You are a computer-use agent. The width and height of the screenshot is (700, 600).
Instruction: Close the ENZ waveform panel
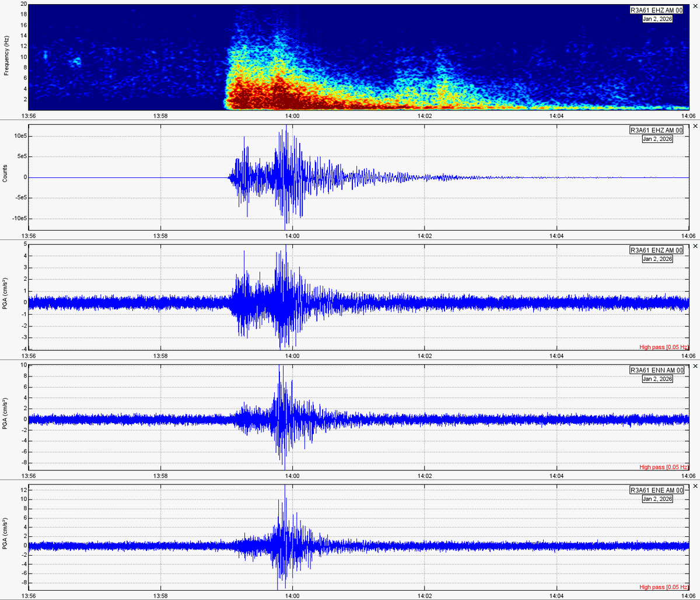695,246
